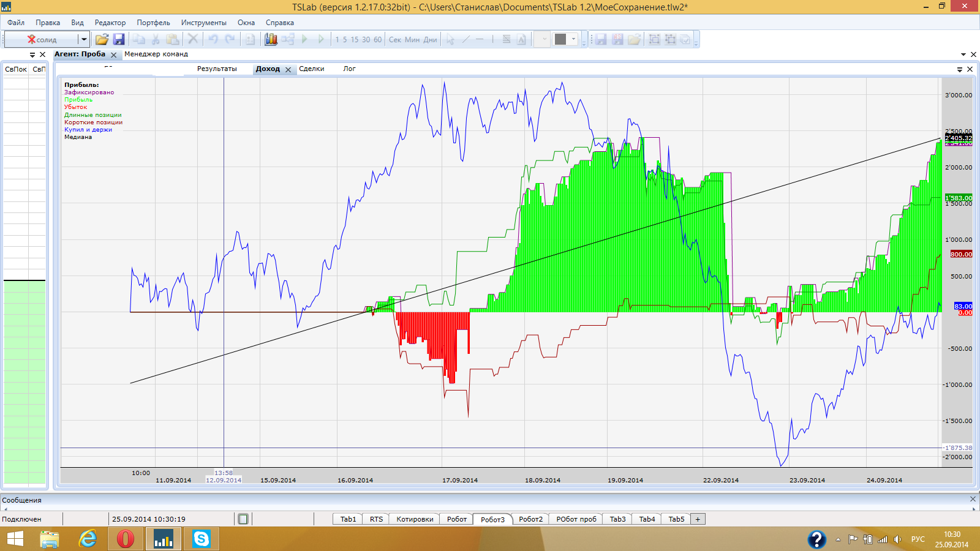
Task: Undo using the left curved arrow
Action: (x=213, y=39)
